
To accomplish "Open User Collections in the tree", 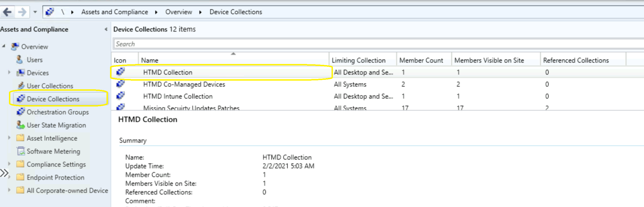I will (50, 86).
